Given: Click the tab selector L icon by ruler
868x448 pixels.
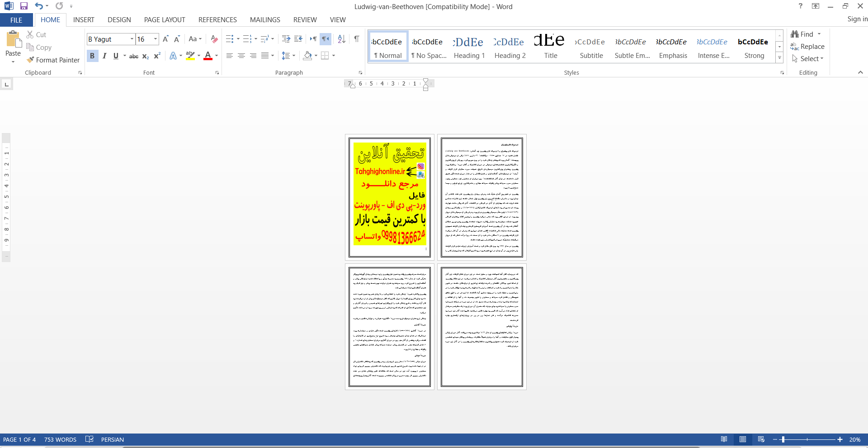Looking at the screenshot, I should click(6, 84).
